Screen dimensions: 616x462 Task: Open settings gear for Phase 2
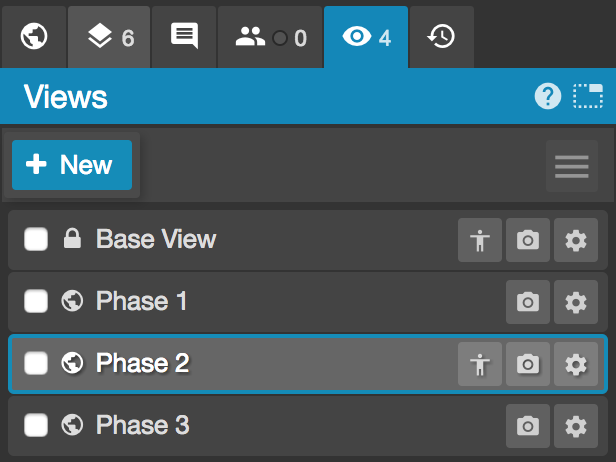click(575, 364)
